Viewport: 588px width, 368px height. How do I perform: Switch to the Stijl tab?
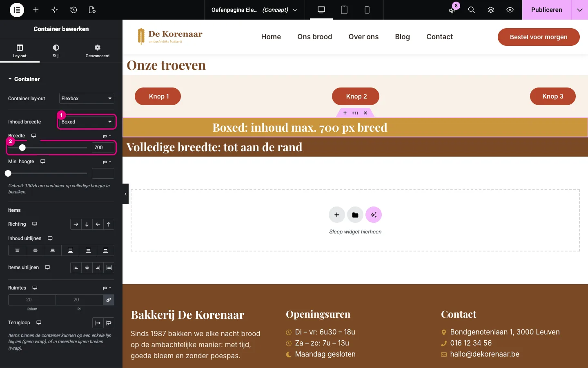[x=56, y=51]
